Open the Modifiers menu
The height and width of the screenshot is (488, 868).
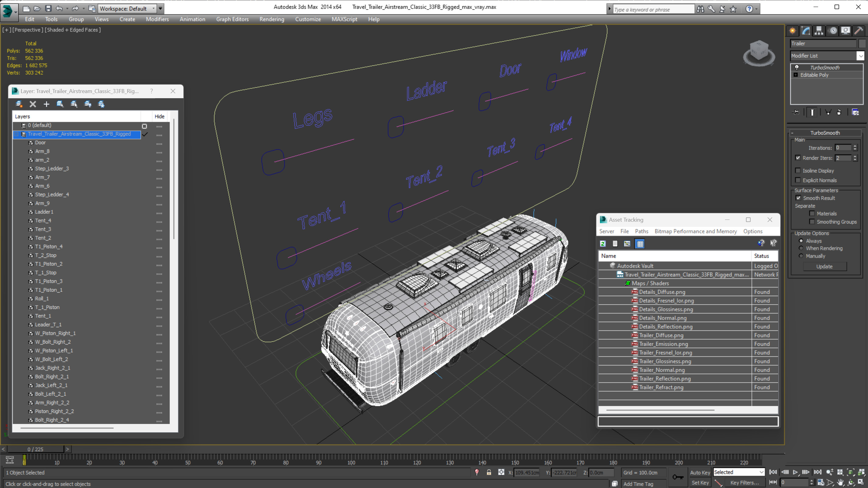[x=157, y=19]
